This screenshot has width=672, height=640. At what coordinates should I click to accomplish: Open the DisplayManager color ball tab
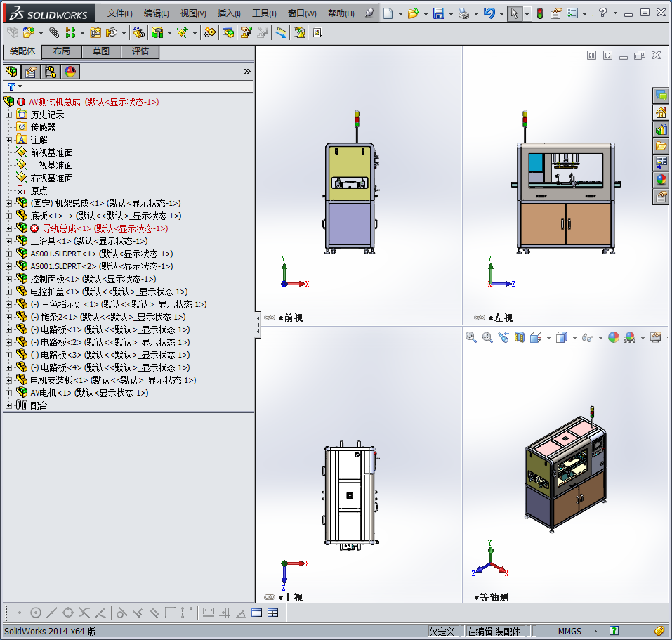[70, 71]
